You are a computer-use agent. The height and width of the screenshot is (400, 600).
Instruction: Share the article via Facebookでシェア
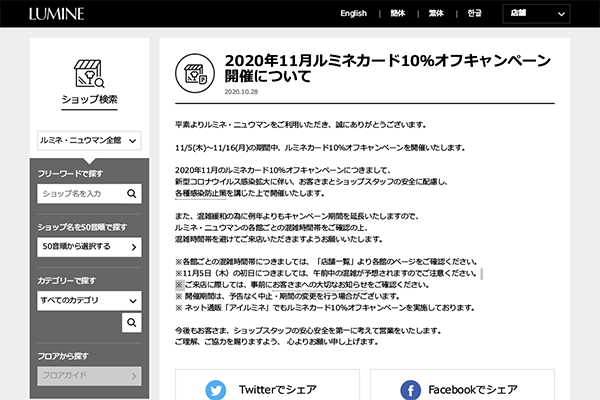pyautogui.click(x=462, y=387)
